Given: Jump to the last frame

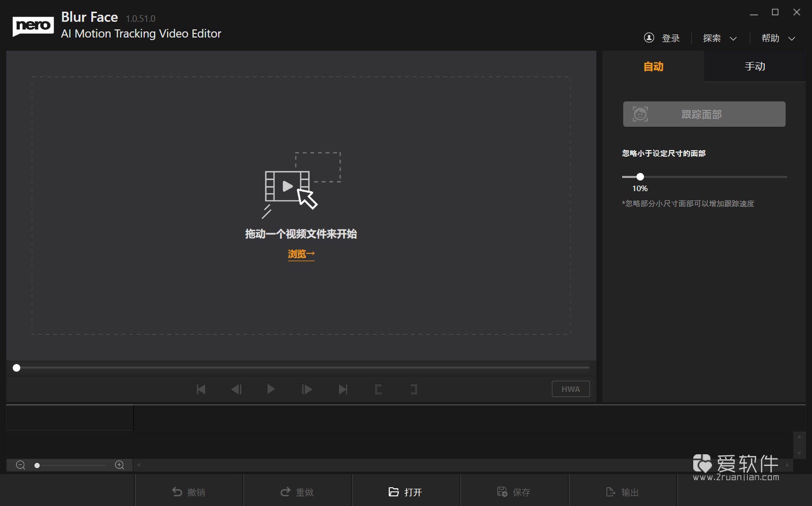Looking at the screenshot, I should click(x=343, y=389).
